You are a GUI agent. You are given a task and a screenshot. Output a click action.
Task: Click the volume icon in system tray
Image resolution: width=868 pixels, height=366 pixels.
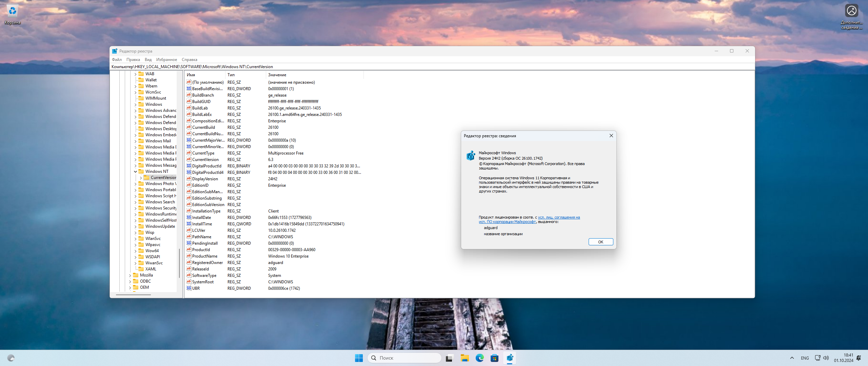[826, 358]
